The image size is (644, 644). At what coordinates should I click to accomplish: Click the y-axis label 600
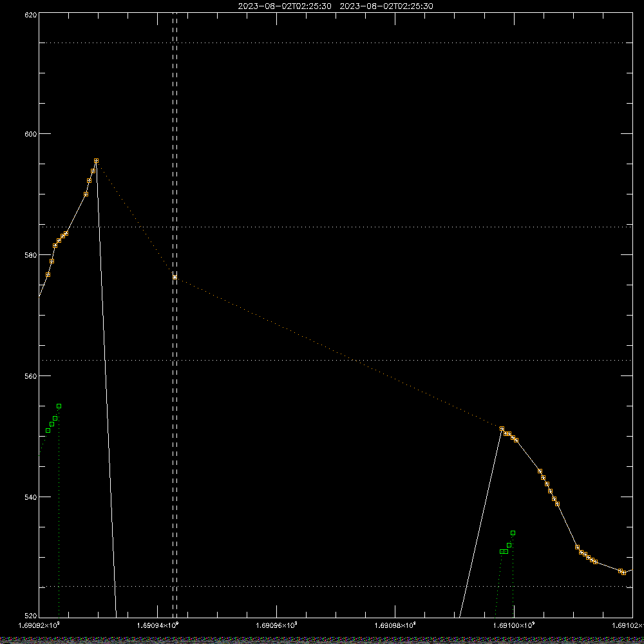click(x=31, y=134)
